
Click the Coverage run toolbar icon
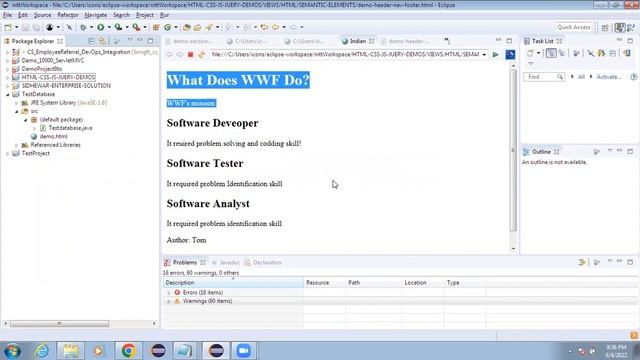pyautogui.click(x=118, y=27)
